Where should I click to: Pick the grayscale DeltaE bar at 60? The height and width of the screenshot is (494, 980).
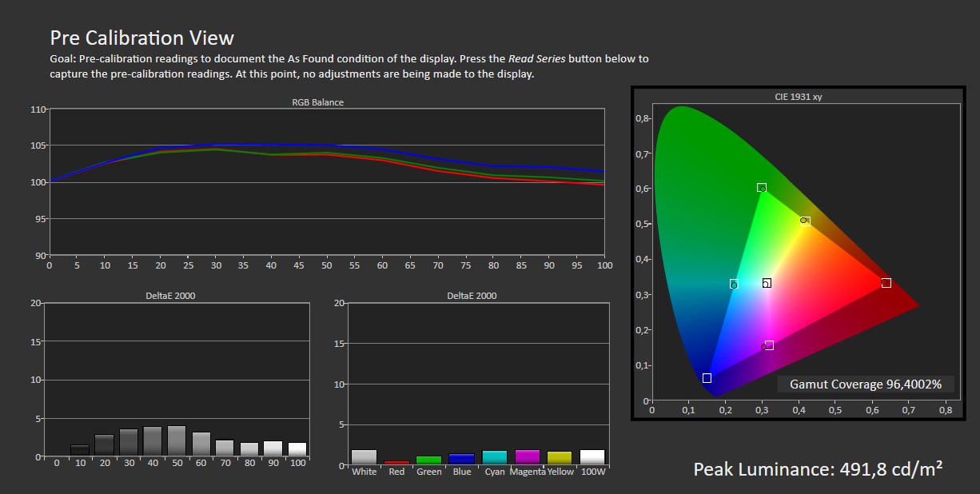[201, 444]
